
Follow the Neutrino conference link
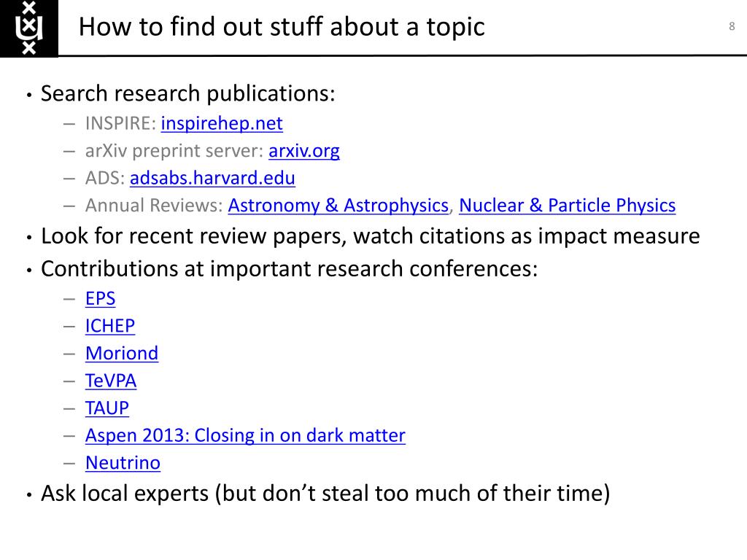[x=123, y=463]
